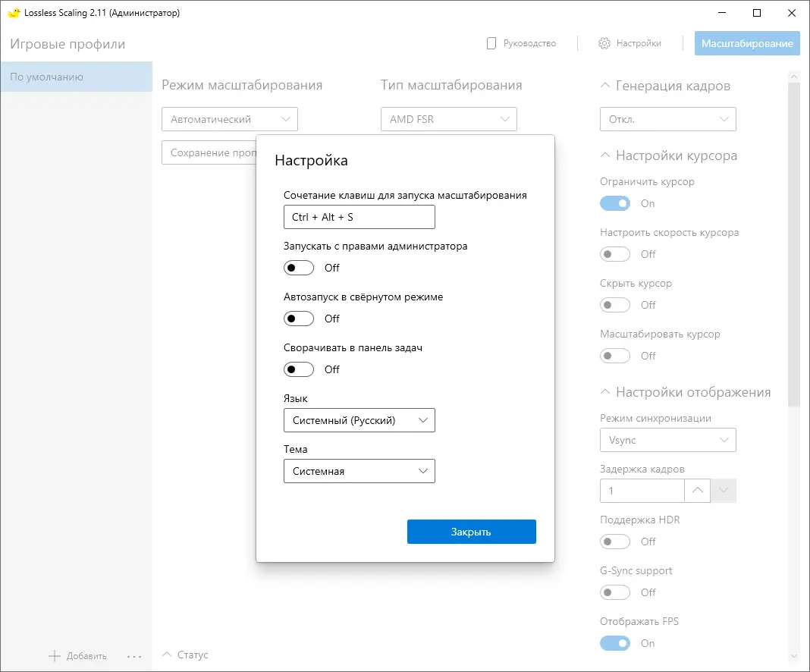Screen dimensions: 810x672
Task: Open the Язык dropdown
Action: [x=359, y=420]
